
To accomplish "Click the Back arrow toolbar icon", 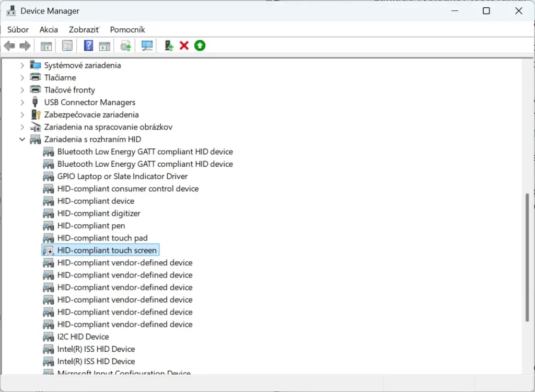I will tap(9, 45).
